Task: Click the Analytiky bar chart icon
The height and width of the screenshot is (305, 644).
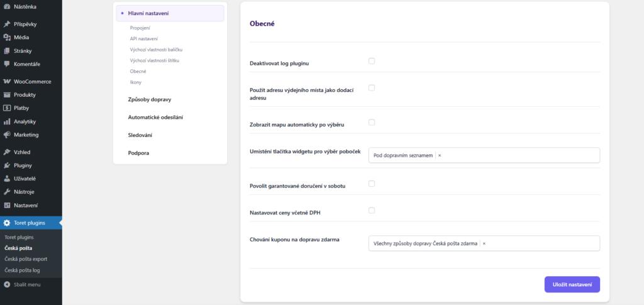Action: (6, 121)
